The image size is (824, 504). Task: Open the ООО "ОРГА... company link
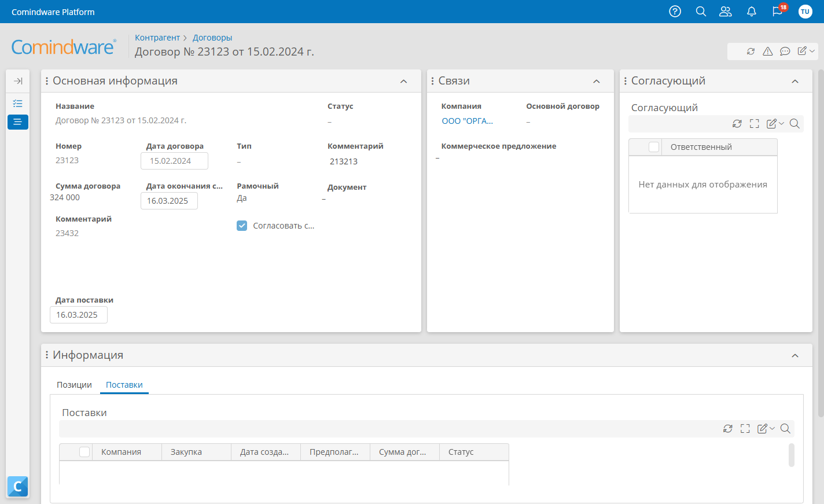pos(468,121)
